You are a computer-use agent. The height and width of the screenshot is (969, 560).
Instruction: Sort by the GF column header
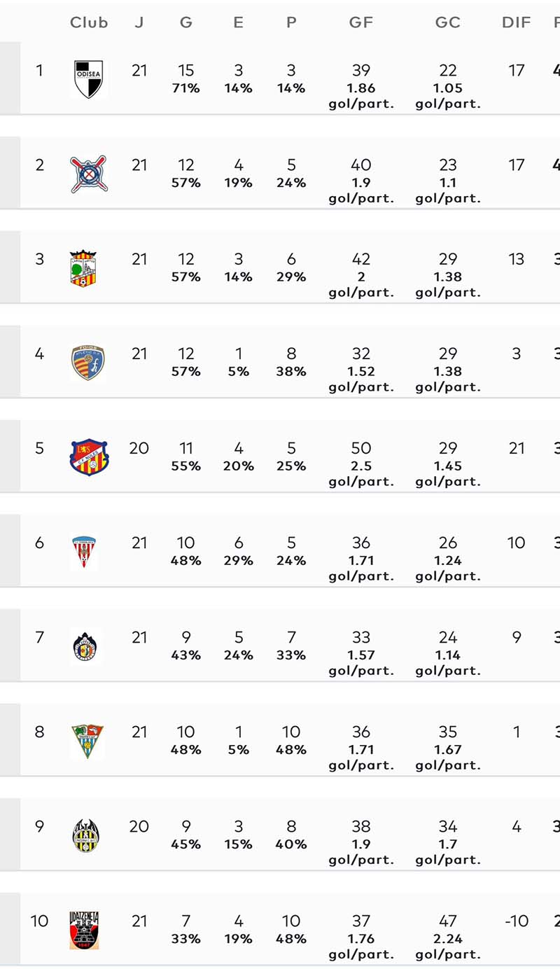pyautogui.click(x=360, y=22)
